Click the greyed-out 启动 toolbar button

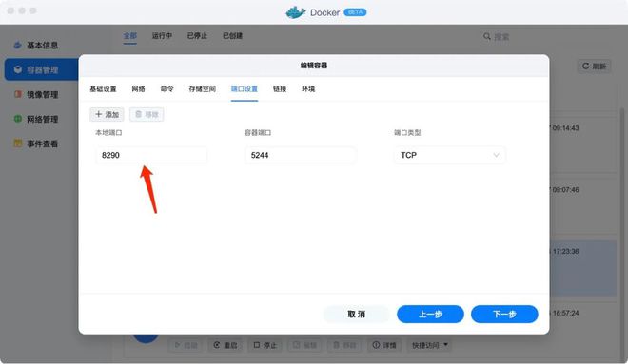click(186, 345)
